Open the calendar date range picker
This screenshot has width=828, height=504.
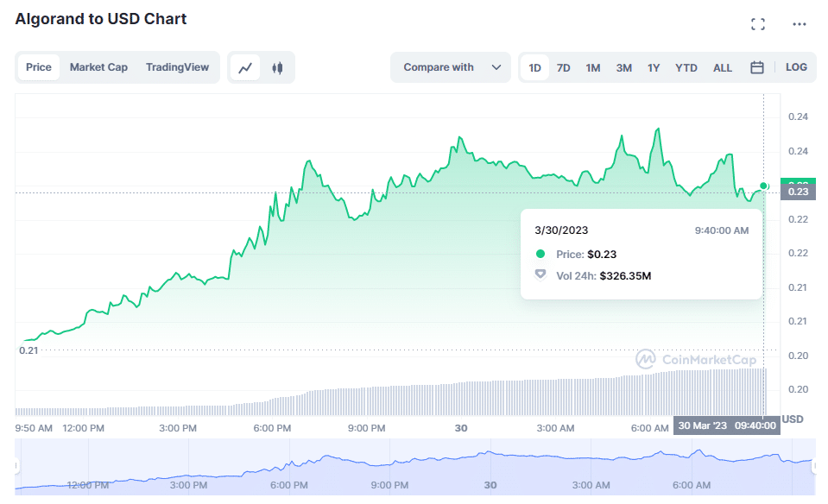757,67
